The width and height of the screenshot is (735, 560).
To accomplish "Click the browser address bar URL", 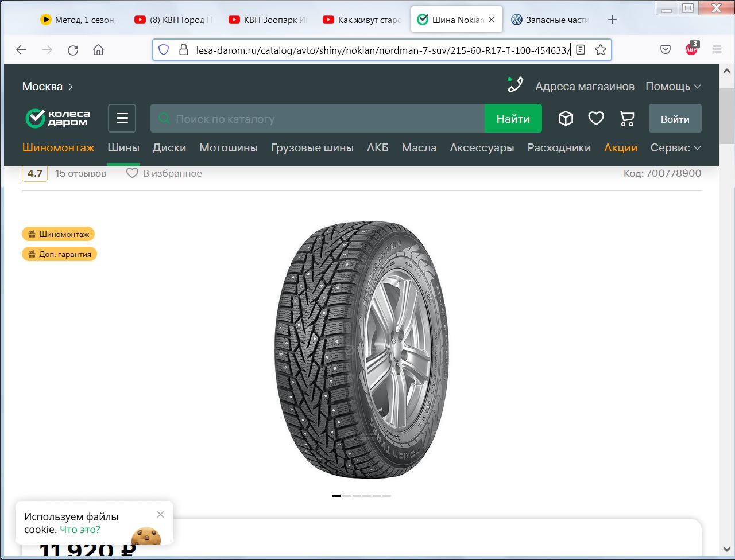I will click(383, 50).
